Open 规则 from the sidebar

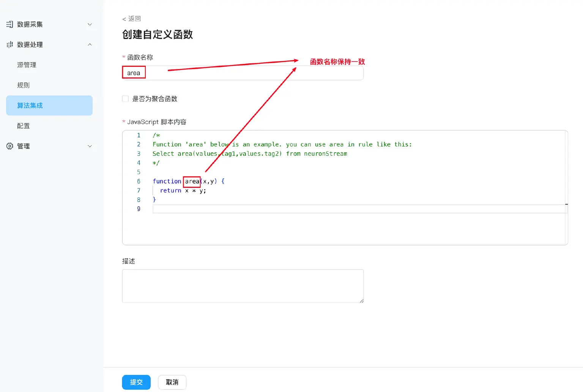pos(23,85)
